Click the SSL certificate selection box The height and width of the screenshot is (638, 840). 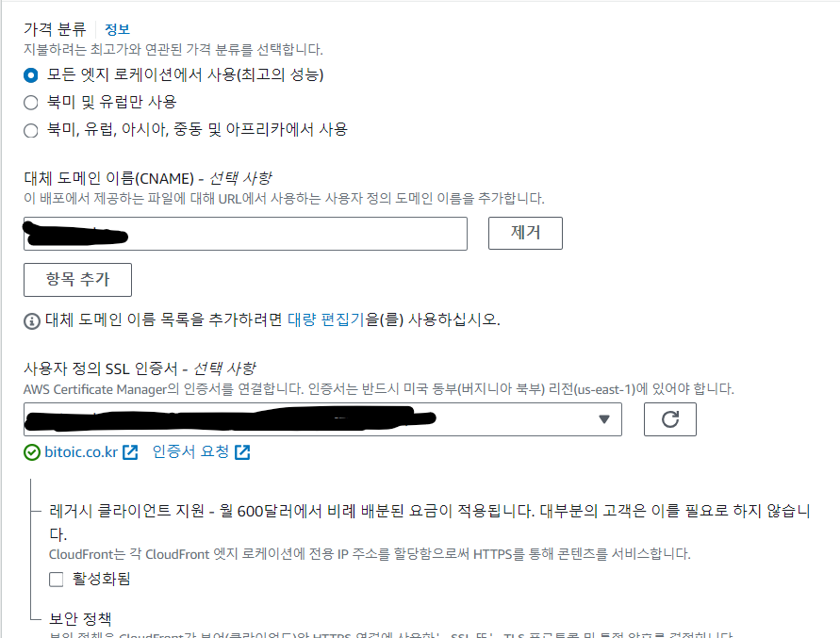322,419
